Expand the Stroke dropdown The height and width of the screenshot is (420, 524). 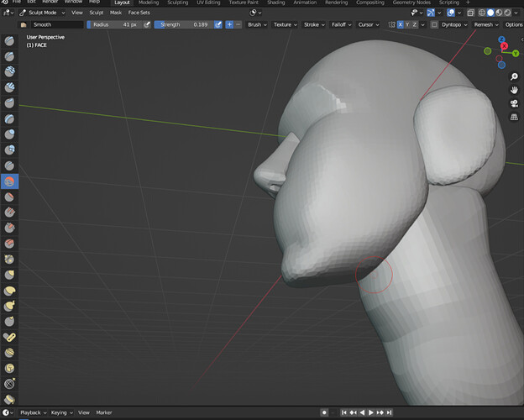tap(314, 24)
